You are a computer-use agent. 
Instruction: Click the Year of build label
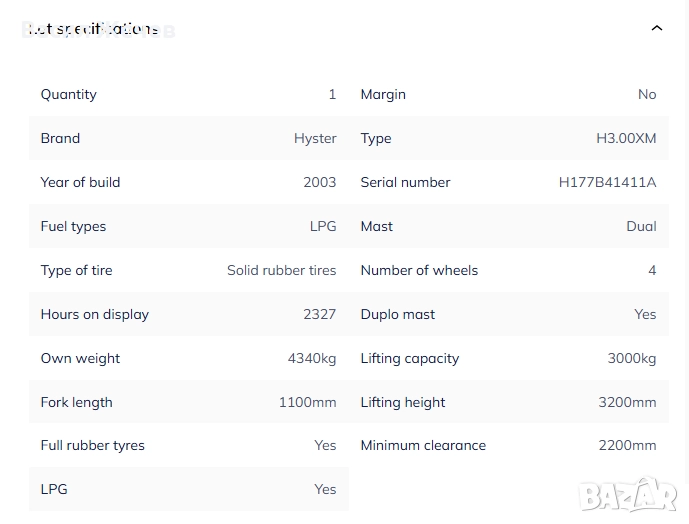point(80,182)
